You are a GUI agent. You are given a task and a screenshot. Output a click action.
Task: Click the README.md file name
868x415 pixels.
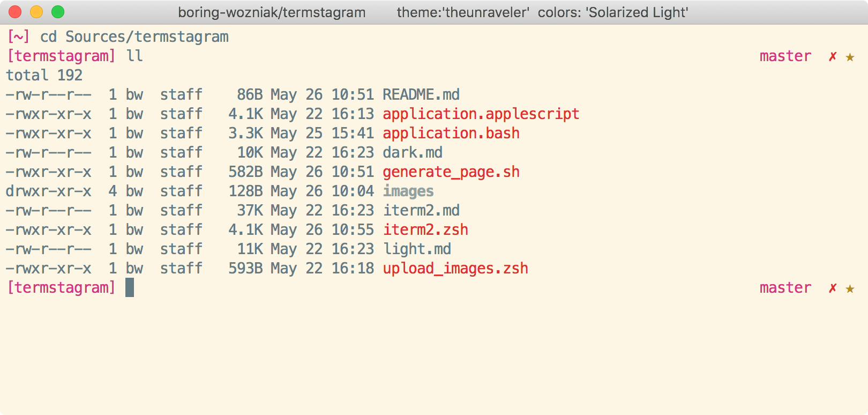point(421,95)
